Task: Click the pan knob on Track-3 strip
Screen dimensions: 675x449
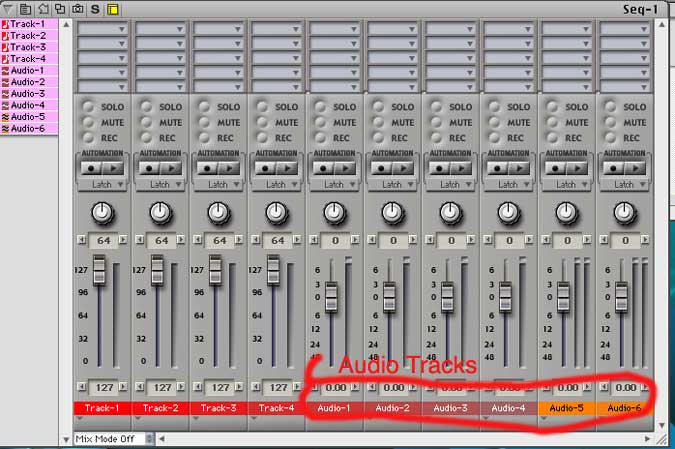Action: click(x=216, y=211)
